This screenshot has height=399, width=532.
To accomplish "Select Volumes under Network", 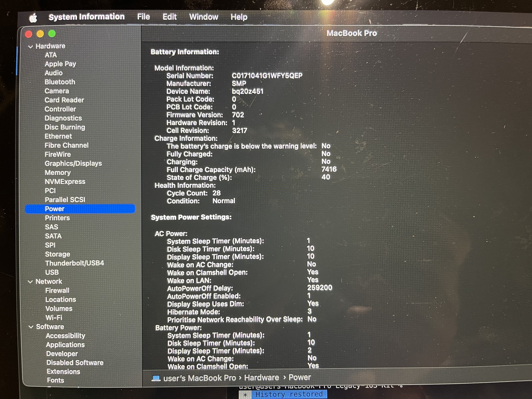I will pyautogui.click(x=59, y=309).
